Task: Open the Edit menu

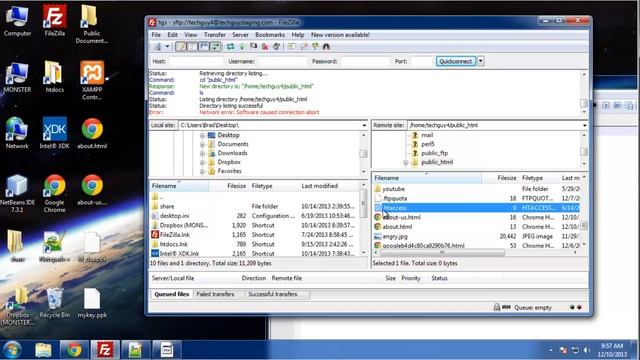Action: (x=173, y=35)
